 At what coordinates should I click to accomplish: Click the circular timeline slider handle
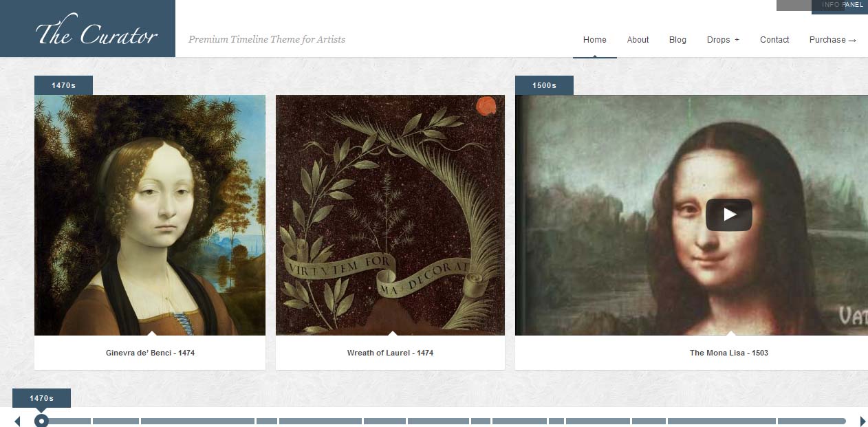[41, 421]
